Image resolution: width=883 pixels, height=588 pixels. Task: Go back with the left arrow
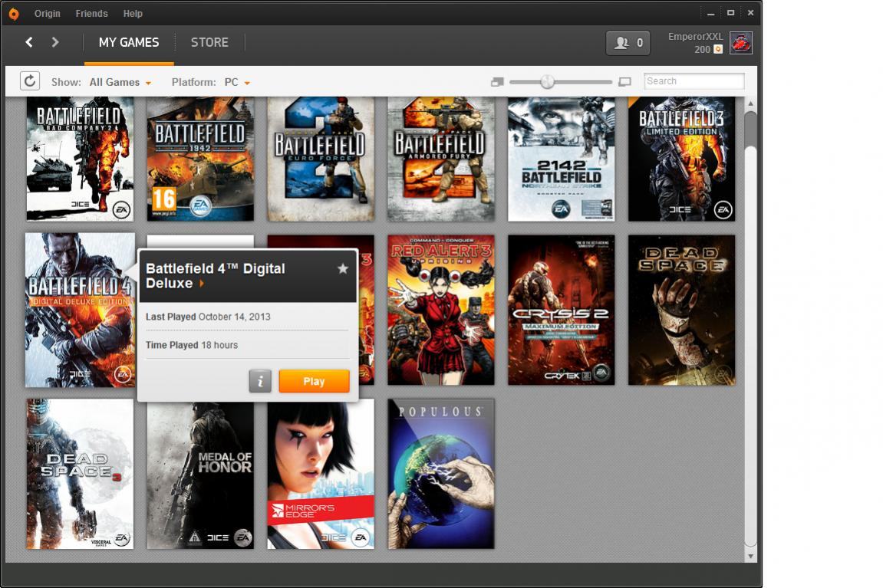(x=29, y=42)
